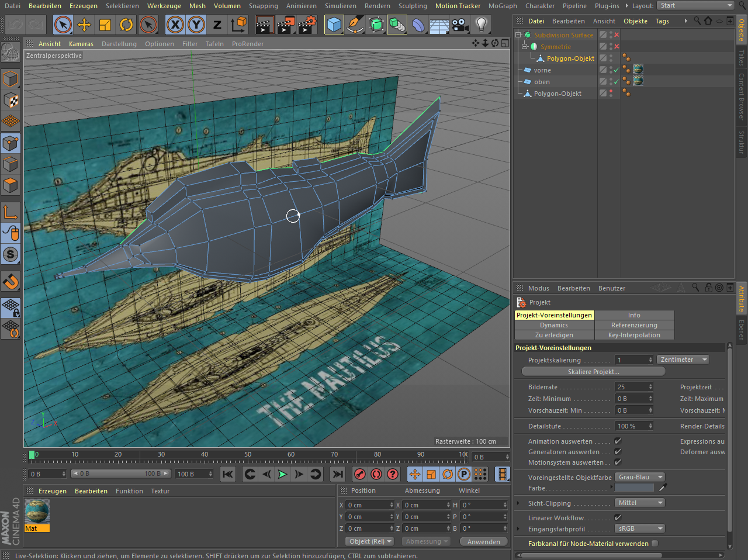Toggle Generatoren auswerten checkbox
This screenshot has width=748, height=560.
point(618,452)
